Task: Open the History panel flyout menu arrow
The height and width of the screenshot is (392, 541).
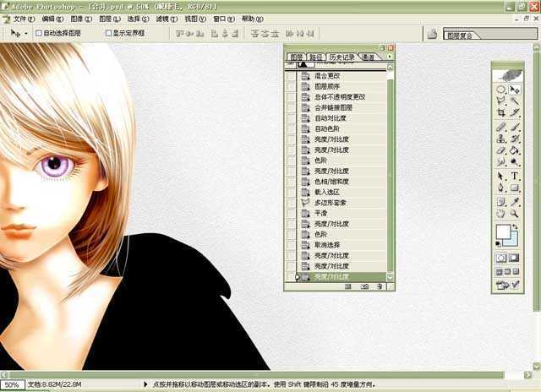Action: pos(390,57)
